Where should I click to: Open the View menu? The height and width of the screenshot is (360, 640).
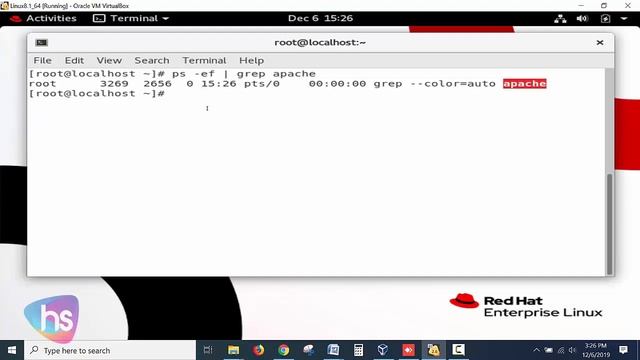pyautogui.click(x=109, y=60)
